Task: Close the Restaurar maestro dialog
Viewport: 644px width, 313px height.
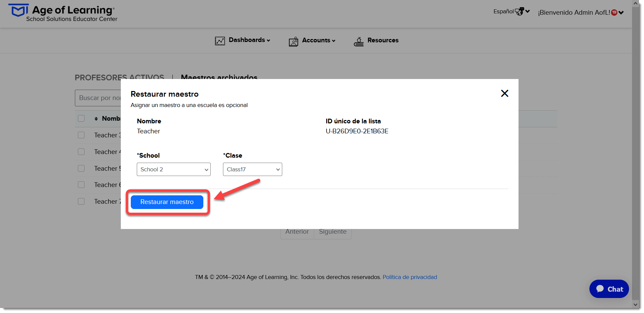Action: click(x=505, y=93)
